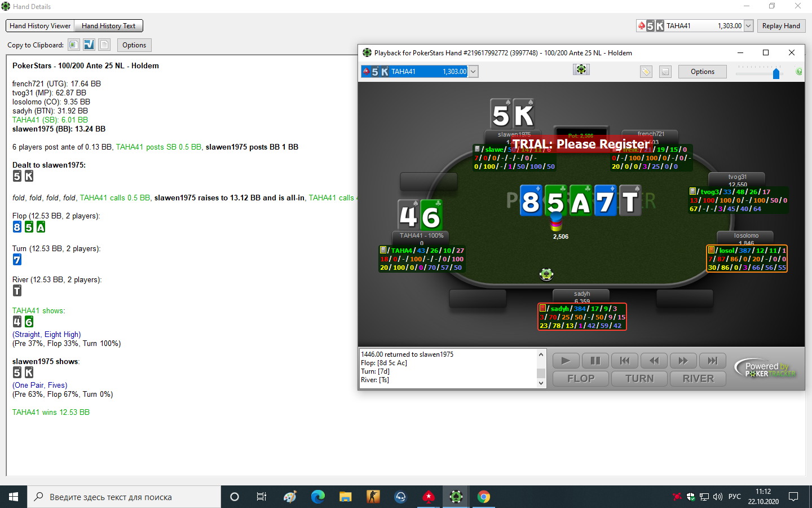Pause the hand replay
This screenshot has width=812, height=508.
tap(595, 361)
